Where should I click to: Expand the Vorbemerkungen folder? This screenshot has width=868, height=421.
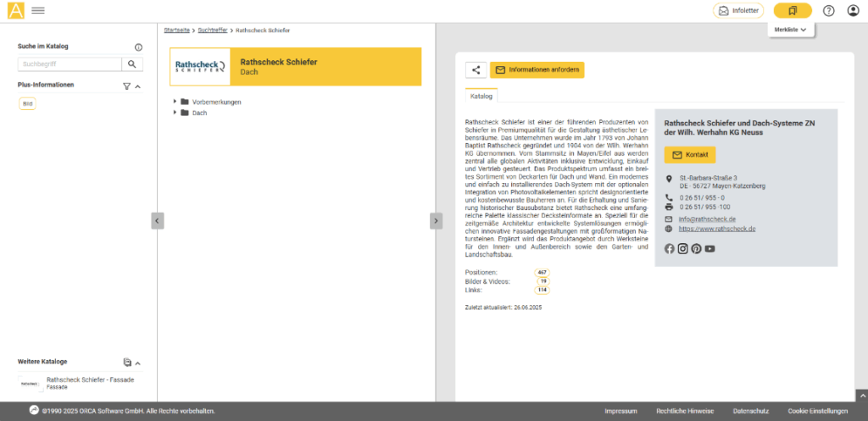175,102
